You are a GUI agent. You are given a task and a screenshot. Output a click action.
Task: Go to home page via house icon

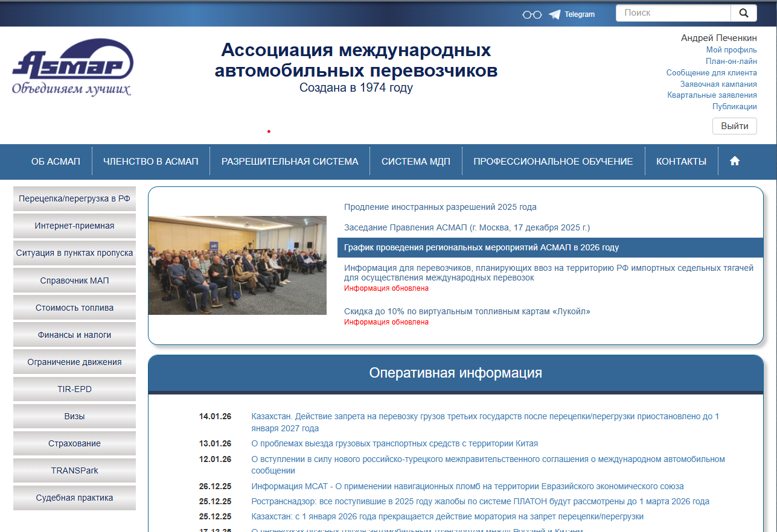coord(734,161)
